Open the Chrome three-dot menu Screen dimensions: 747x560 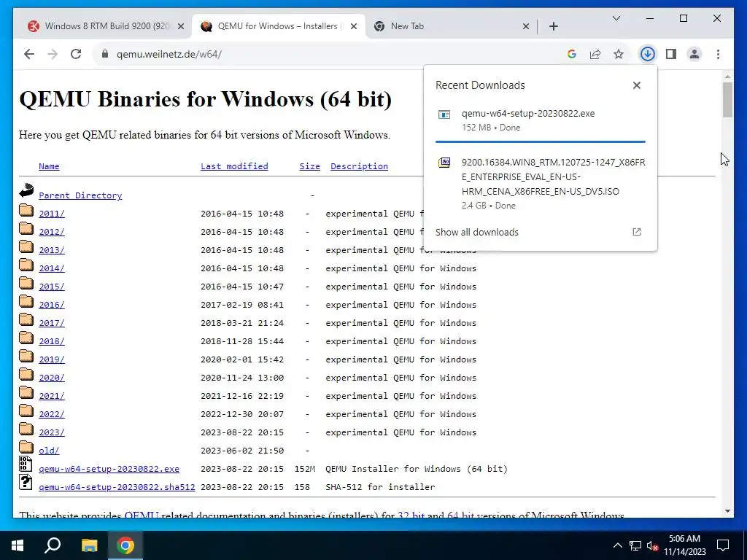pyautogui.click(x=718, y=54)
